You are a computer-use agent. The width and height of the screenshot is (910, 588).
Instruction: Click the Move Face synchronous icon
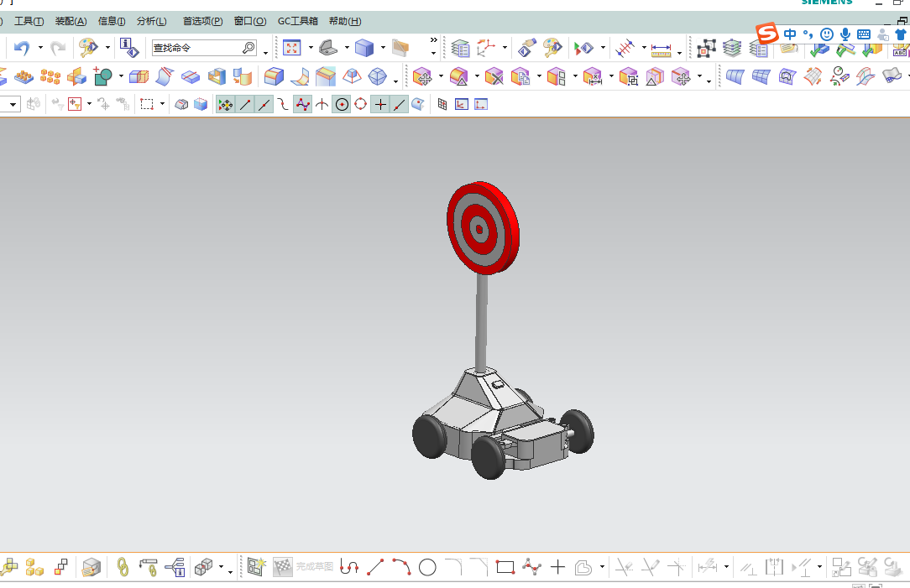click(422, 76)
